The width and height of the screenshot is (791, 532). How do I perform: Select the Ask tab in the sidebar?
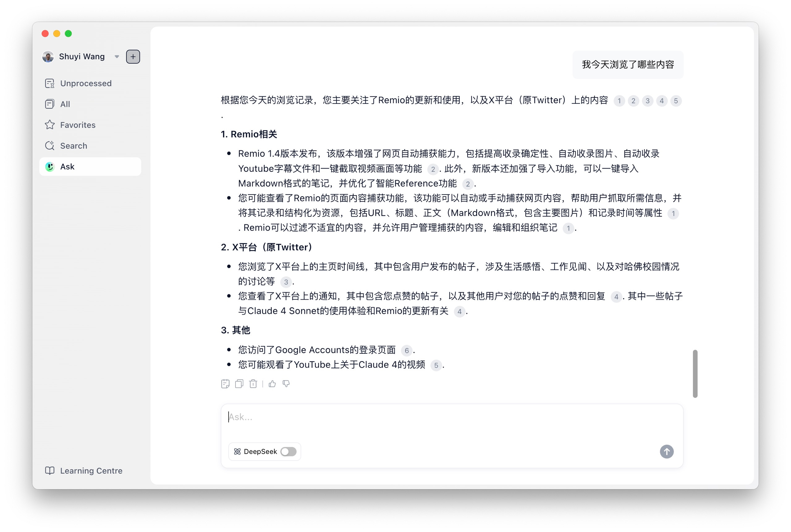tap(67, 167)
